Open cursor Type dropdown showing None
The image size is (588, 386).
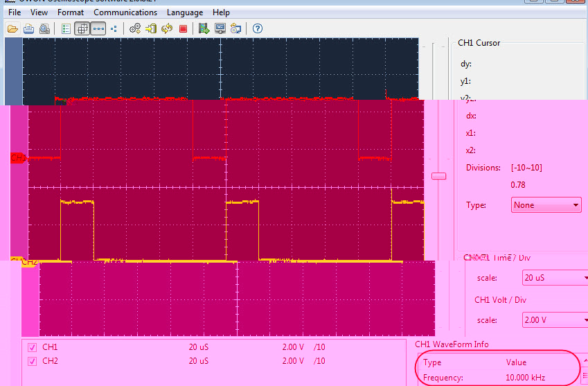[546, 205]
